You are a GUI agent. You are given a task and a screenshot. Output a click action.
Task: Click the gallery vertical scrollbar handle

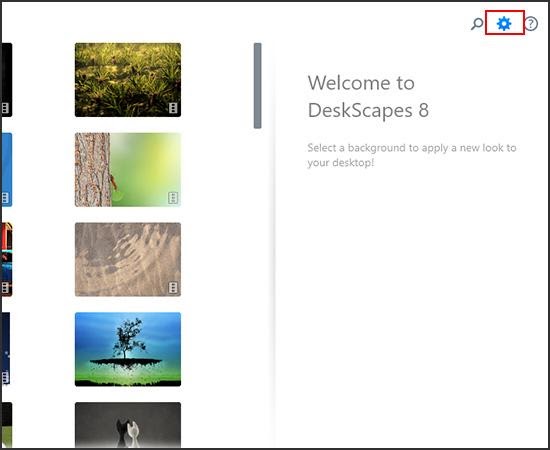pos(257,86)
